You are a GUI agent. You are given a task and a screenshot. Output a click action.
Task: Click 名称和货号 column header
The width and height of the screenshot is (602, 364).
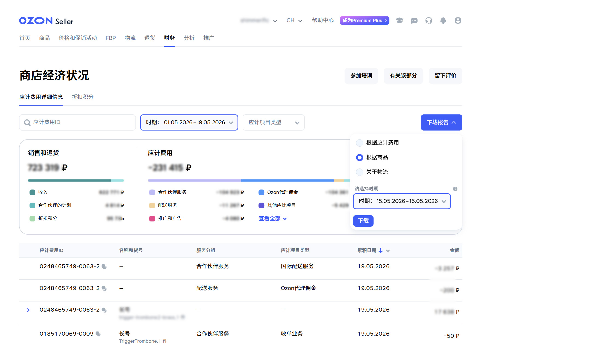[131, 250]
